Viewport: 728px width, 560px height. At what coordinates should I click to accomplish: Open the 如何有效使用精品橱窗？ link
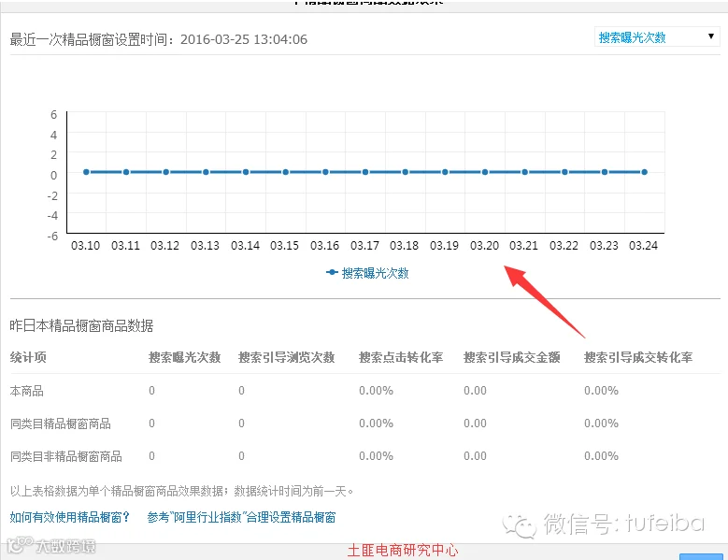[x=70, y=517]
